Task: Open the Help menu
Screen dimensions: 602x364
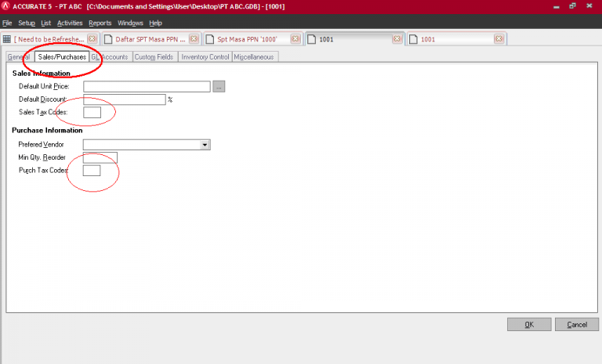Action: point(155,23)
